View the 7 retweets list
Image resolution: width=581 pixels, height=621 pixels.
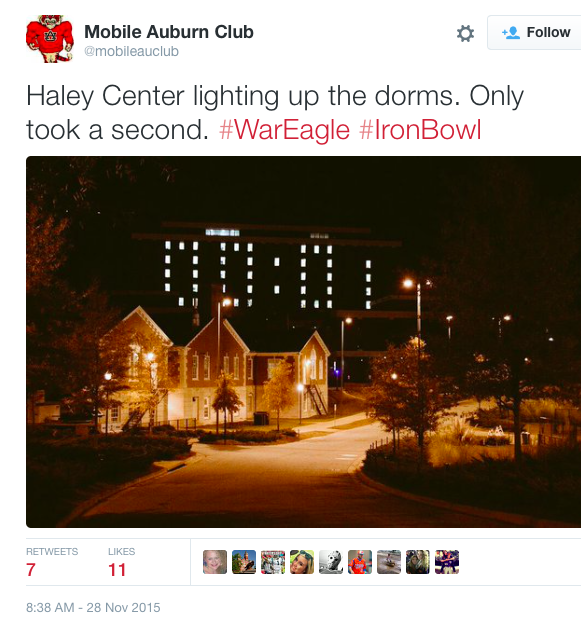[52, 563]
